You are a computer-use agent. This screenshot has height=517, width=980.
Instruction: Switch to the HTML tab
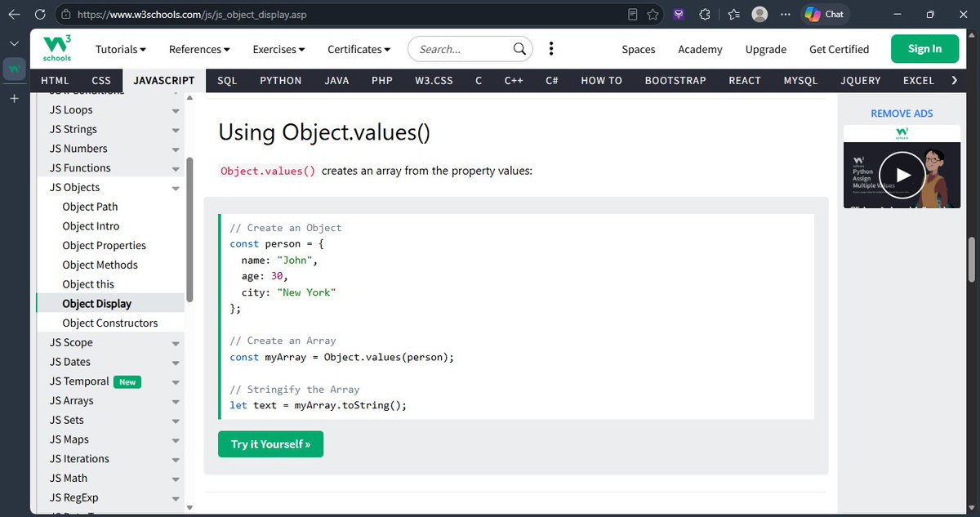[55, 80]
